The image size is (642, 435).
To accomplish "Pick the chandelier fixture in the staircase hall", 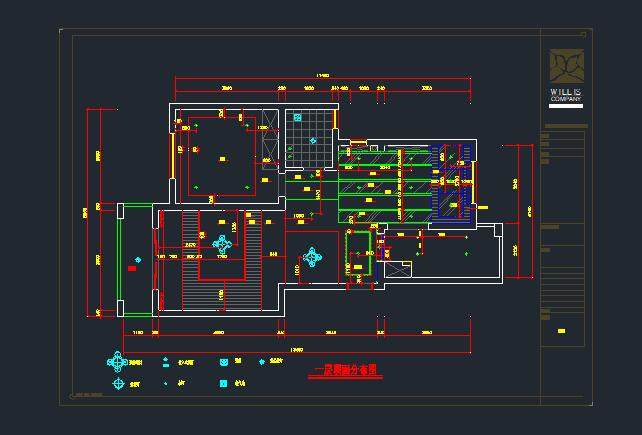I will click(221, 243).
